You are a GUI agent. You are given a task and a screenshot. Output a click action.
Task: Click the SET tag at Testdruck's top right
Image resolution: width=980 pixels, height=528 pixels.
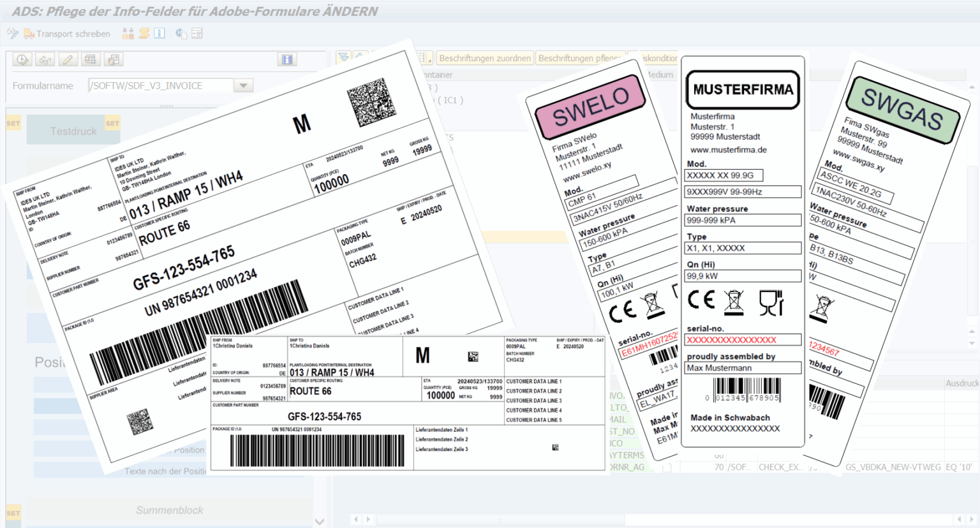point(112,123)
